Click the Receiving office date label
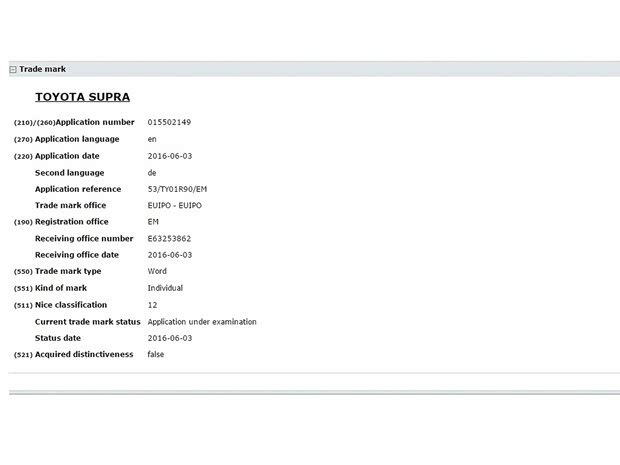The image size is (620, 465). point(83,255)
